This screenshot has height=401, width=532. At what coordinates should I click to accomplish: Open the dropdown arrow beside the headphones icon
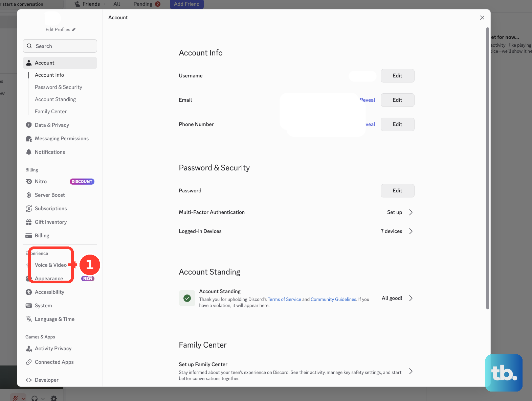point(43,399)
